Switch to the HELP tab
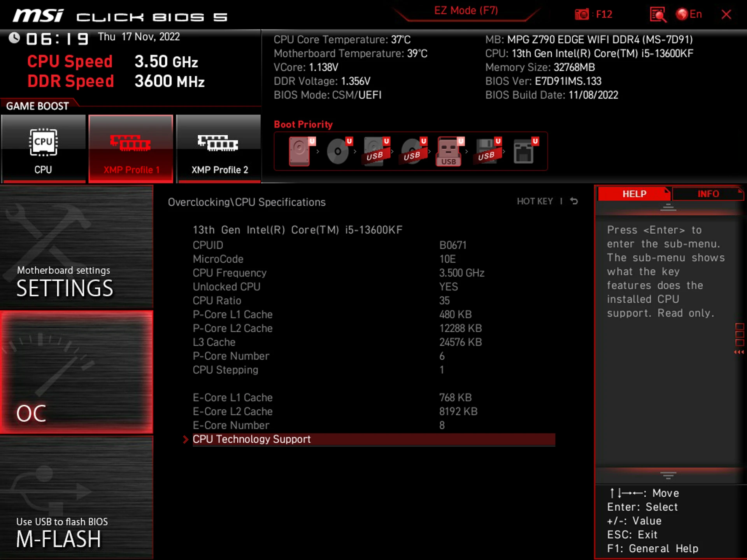Image resolution: width=747 pixels, height=560 pixels. (x=634, y=194)
